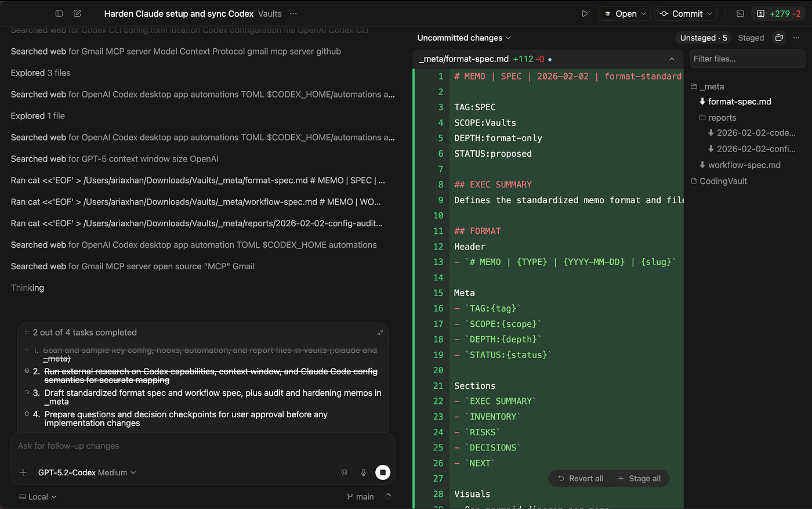Image resolution: width=812 pixels, height=509 pixels.
Task: Click the Searched web GPT-5 context window entry
Action: pyautogui.click(x=115, y=158)
